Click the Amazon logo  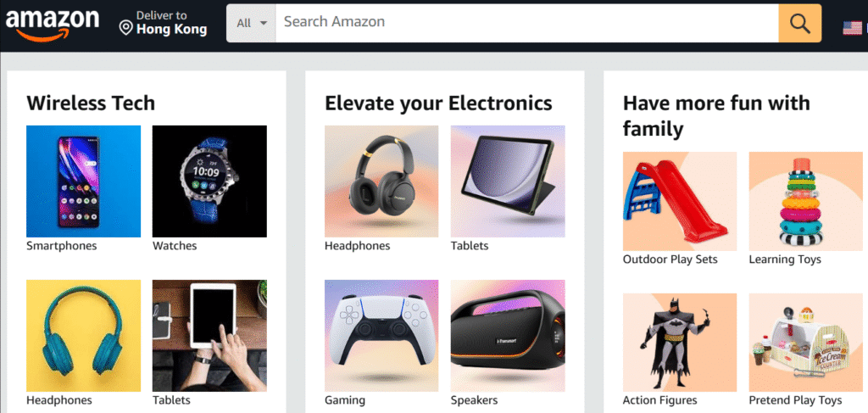(x=52, y=24)
